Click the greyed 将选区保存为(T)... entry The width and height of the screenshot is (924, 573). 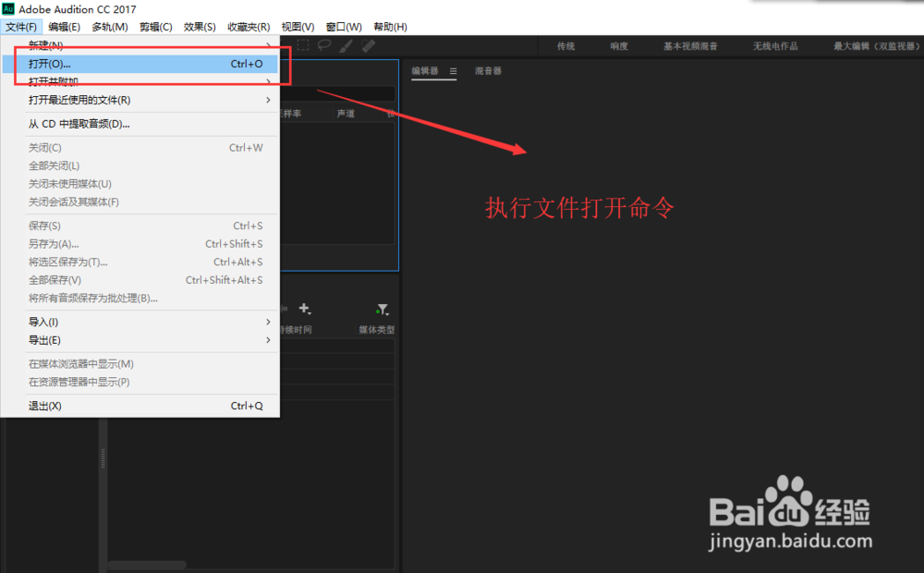coord(140,262)
